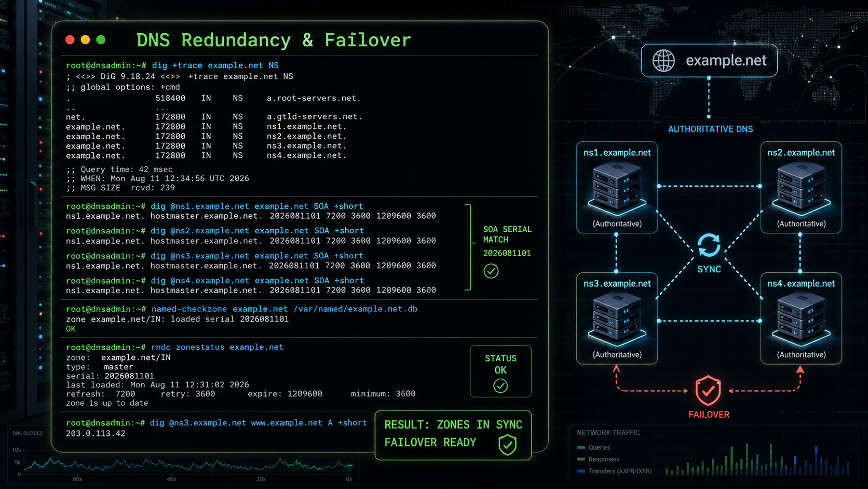Click the "example.net" domain label beside the globe

pyautogui.click(x=726, y=61)
